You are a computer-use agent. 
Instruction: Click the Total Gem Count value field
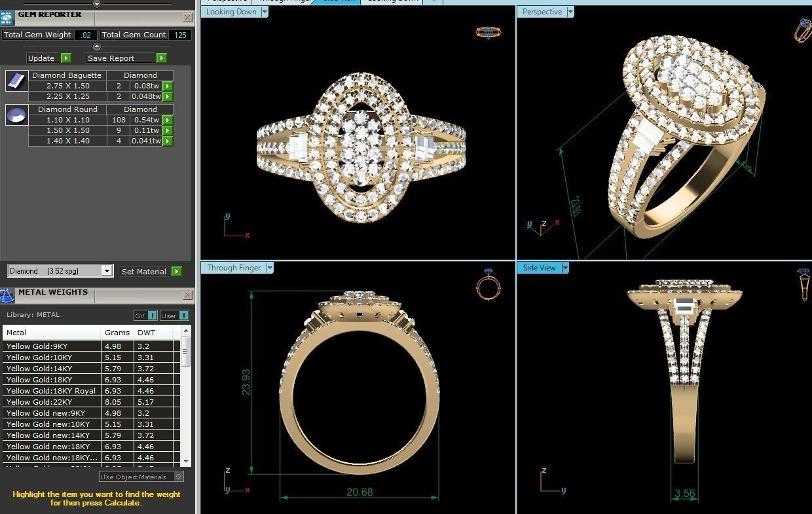180,35
